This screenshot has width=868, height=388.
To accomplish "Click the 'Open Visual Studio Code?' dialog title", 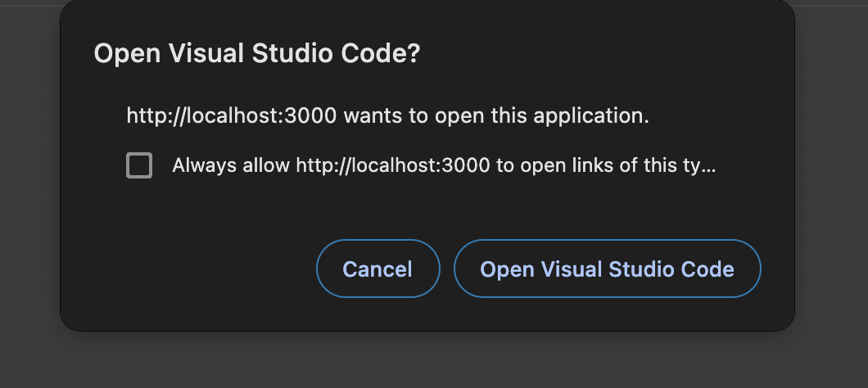I will pyautogui.click(x=257, y=54).
